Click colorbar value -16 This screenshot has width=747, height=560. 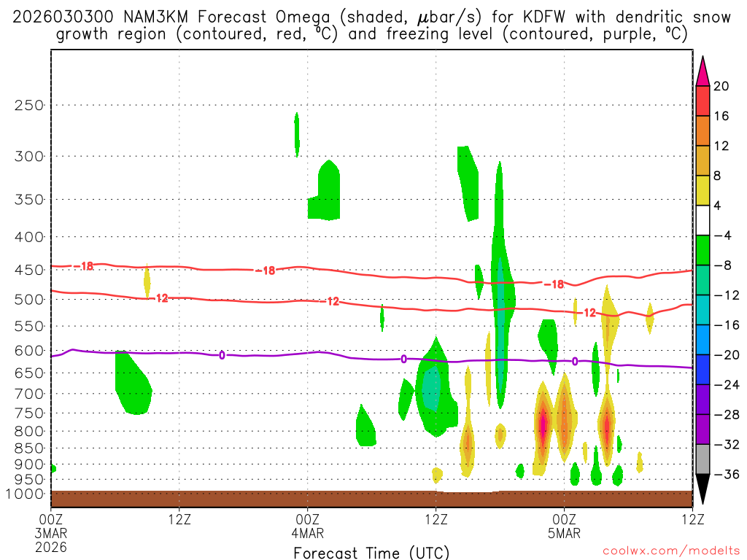click(x=727, y=325)
